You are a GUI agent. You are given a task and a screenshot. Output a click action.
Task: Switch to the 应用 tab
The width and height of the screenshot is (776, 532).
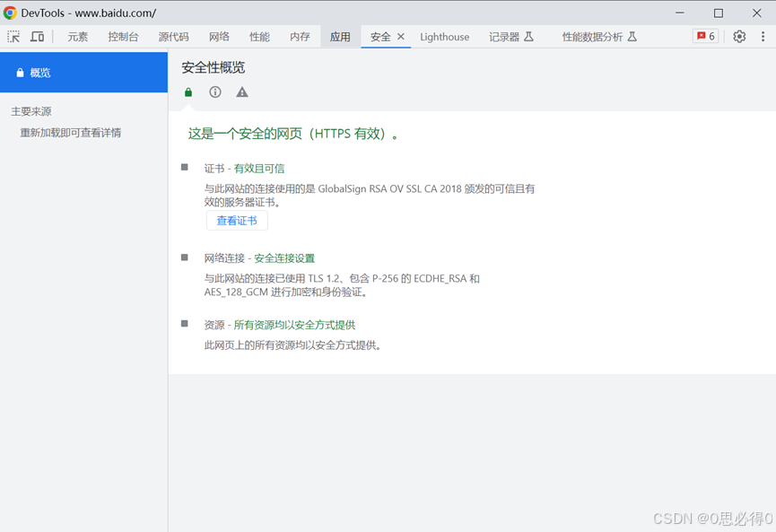coord(341,37)
